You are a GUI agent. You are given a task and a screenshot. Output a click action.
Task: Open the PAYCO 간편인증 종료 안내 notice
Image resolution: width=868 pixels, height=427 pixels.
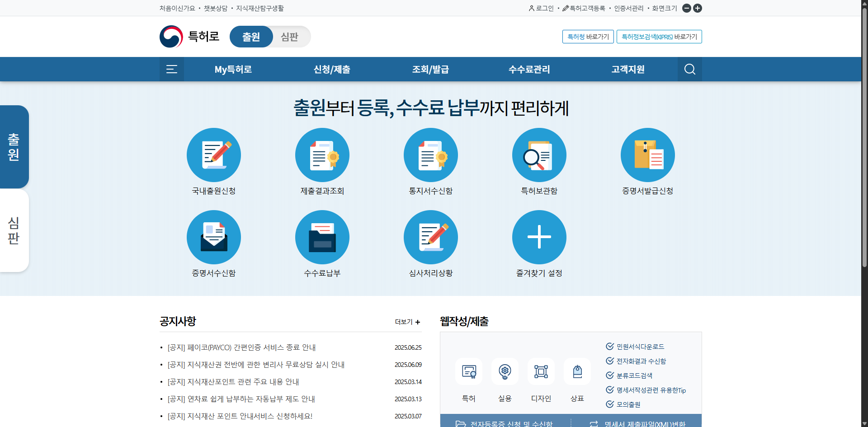point(241,347)
